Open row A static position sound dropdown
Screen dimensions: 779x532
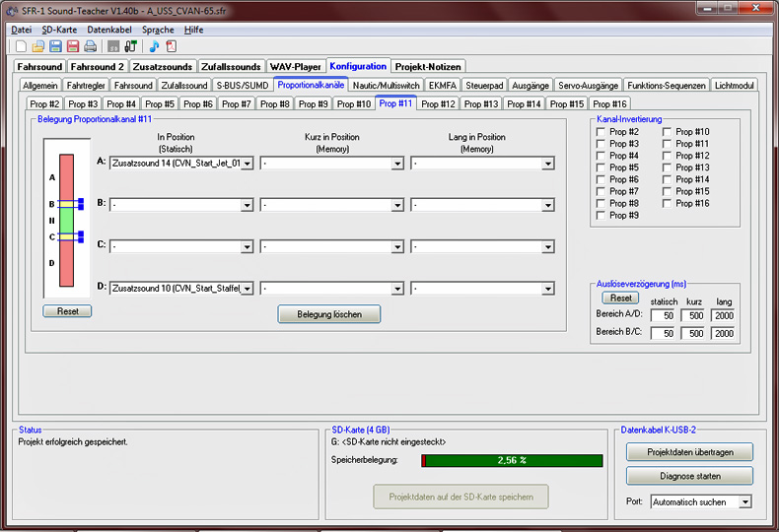247,164
